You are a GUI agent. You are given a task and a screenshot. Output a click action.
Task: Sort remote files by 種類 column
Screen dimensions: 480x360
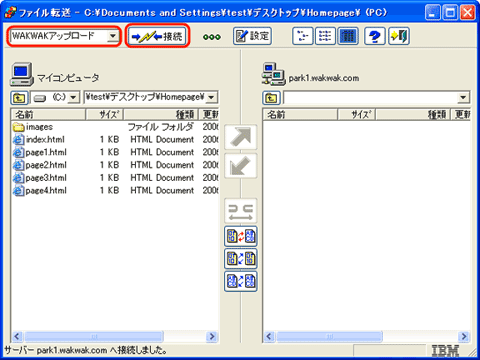[x=413, y=115]
